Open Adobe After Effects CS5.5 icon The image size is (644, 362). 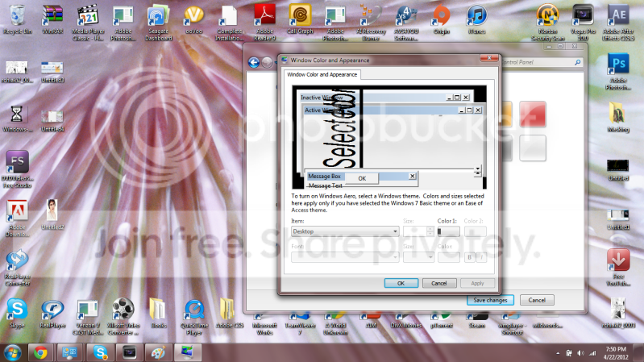(618, 23)
